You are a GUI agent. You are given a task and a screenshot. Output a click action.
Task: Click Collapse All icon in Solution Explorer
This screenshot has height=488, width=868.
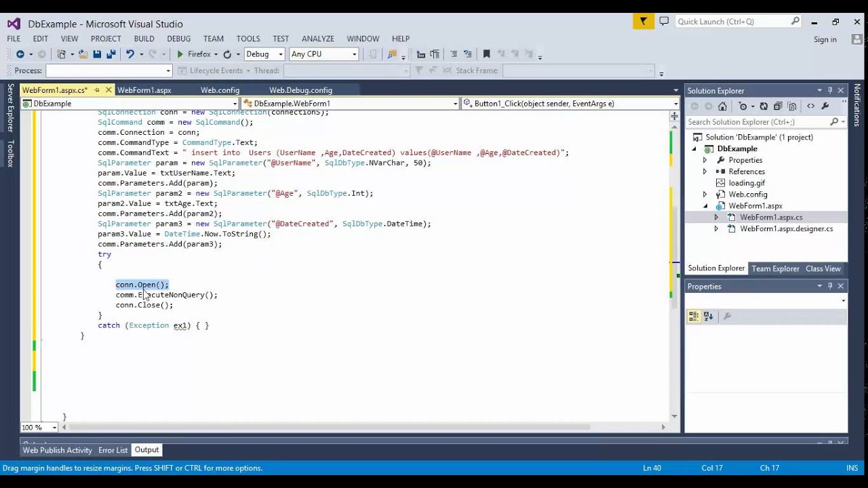(x=778, y=106)
